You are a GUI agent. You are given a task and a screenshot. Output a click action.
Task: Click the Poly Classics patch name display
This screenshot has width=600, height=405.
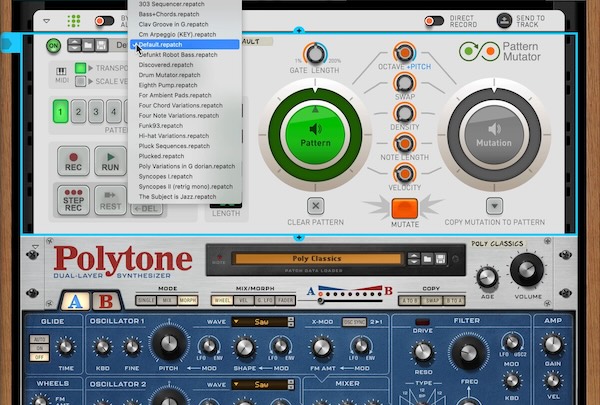(317, 259)
